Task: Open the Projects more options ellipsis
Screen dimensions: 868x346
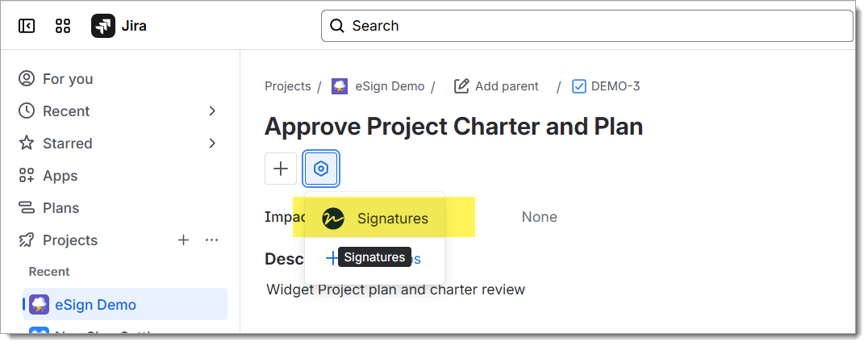Action: pos(212,240)
